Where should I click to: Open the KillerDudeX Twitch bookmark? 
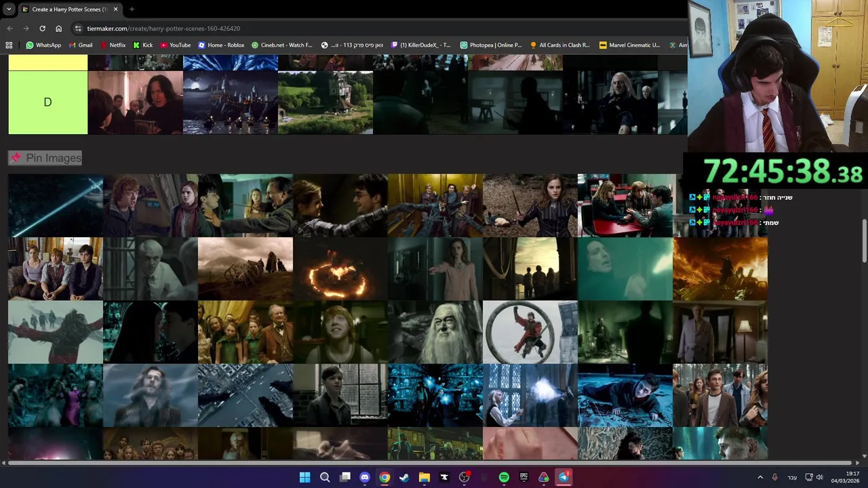click(x=421, y=45)
